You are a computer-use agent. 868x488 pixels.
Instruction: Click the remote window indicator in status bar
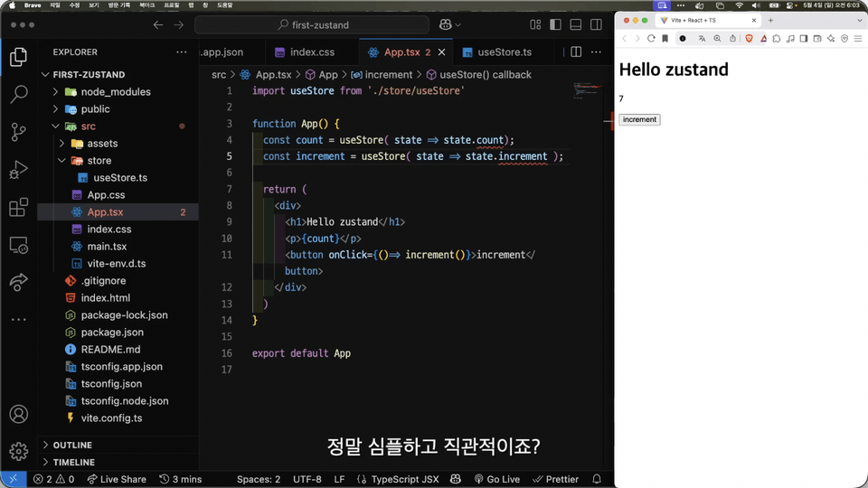tap(14, 479)
